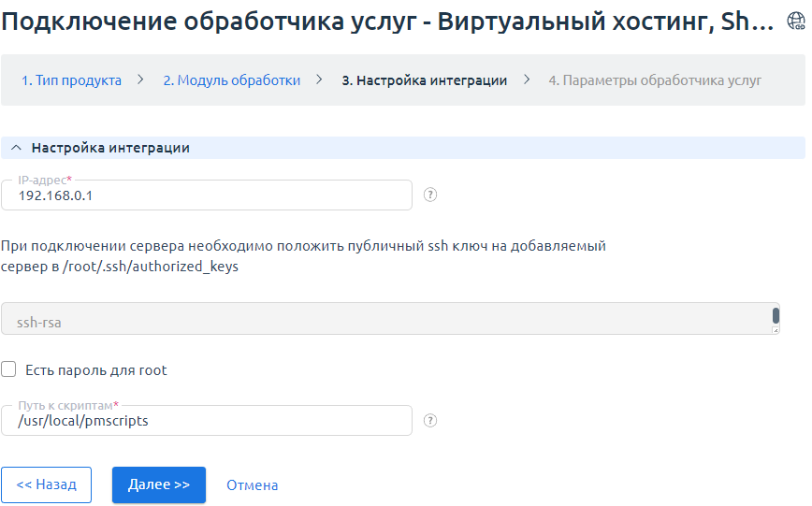Enable the Есть пароль для root checkbox
Viewport: 812px width, 506px height.
pos(9,369)
